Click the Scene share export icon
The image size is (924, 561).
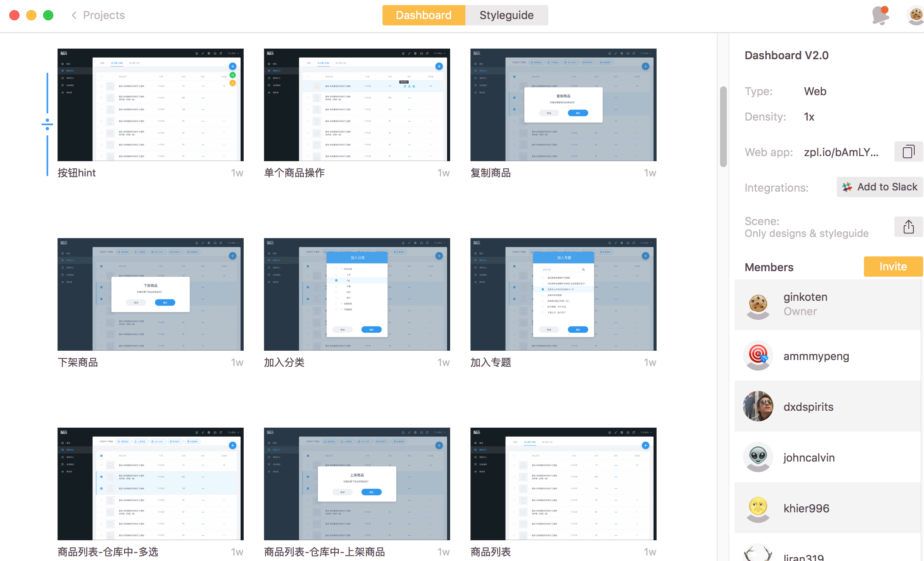tap(908, 227)
